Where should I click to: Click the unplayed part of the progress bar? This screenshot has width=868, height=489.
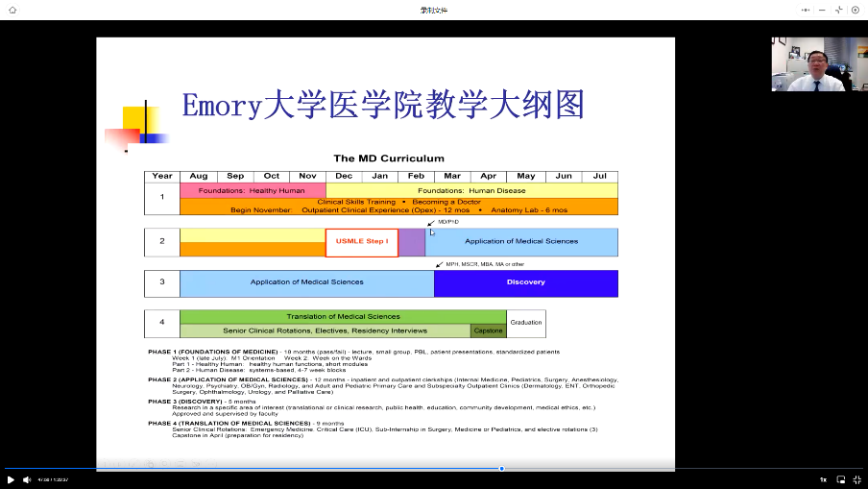[672, 469]
